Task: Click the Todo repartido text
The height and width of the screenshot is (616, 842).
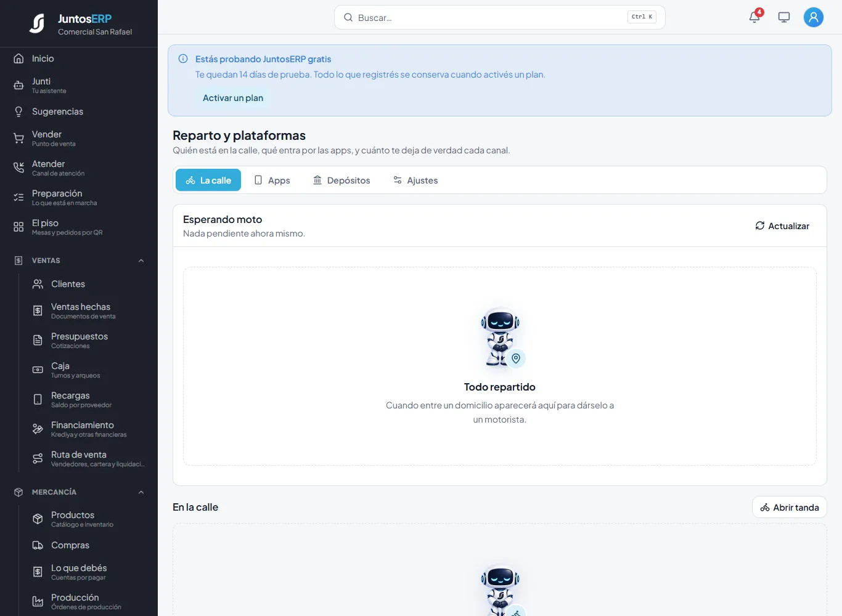Action: point(500,387)
